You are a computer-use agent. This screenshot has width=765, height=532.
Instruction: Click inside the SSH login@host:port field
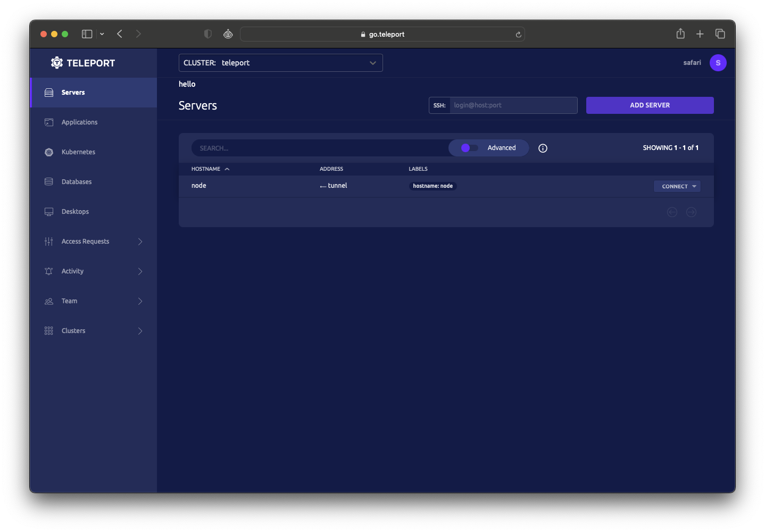[x=512, y=105]
